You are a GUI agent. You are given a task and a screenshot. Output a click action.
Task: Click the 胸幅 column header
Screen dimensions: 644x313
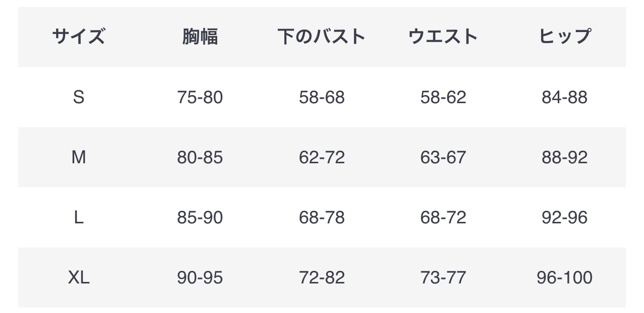[200, 37]
